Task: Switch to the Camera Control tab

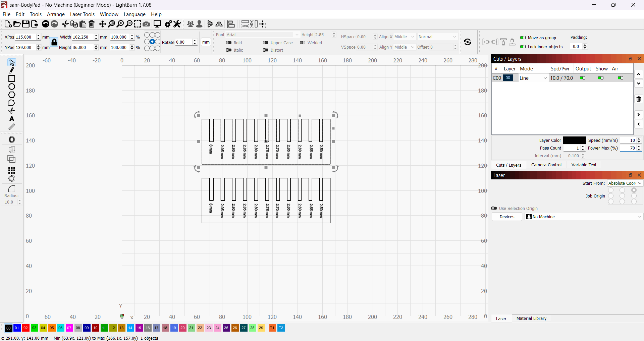Action: [x=546, y=165]
